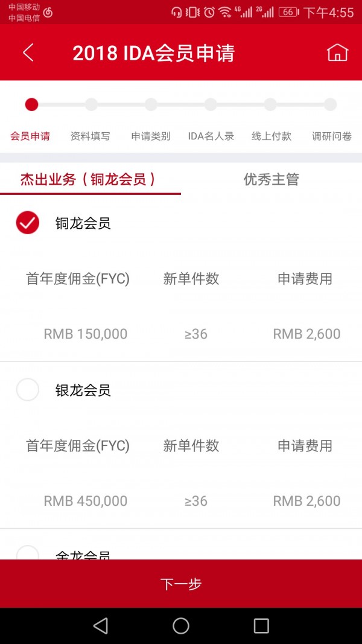Image resolution: width=362 pixels, height=644 pixels.
Task: Tap the Wi-Fi icon in status bar
Action: (x=224, y=12)
